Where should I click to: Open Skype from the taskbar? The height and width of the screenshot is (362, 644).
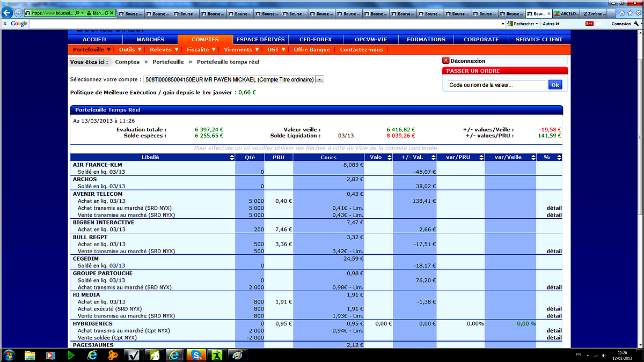point(196,355)
